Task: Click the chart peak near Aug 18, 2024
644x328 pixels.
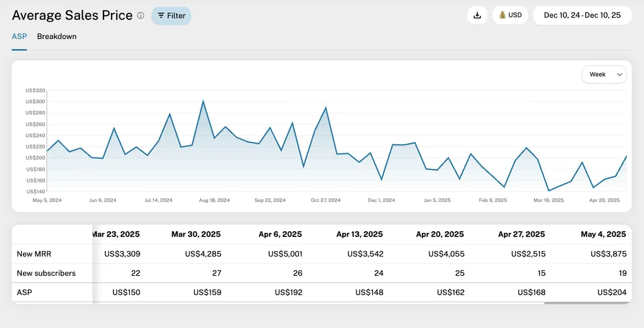Action: coord(203,102)
